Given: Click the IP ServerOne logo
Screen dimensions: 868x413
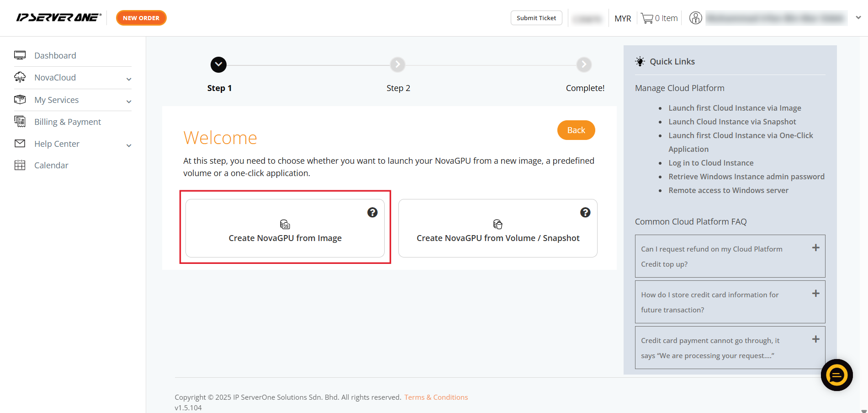Looking at the screenshot, I should pyautogui.click(x=58, y=17).
